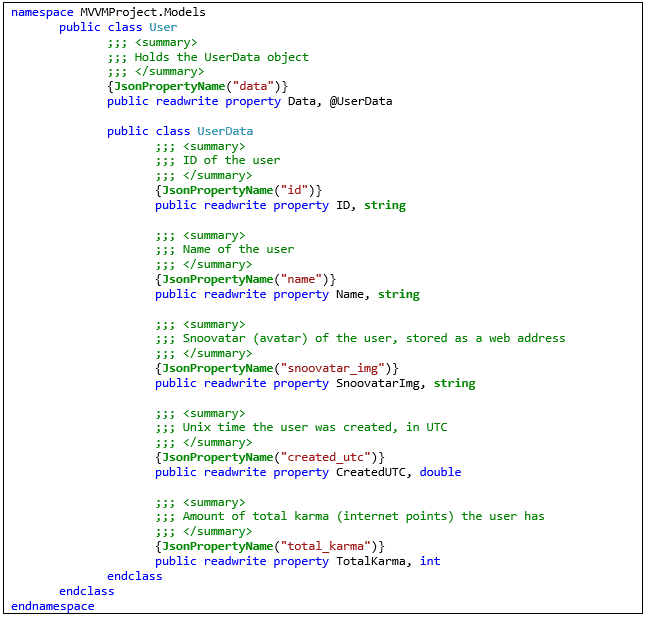The width and height of the screenshot is (647, 617).
Task: Click the int type keyword
Action: point(430,561)
